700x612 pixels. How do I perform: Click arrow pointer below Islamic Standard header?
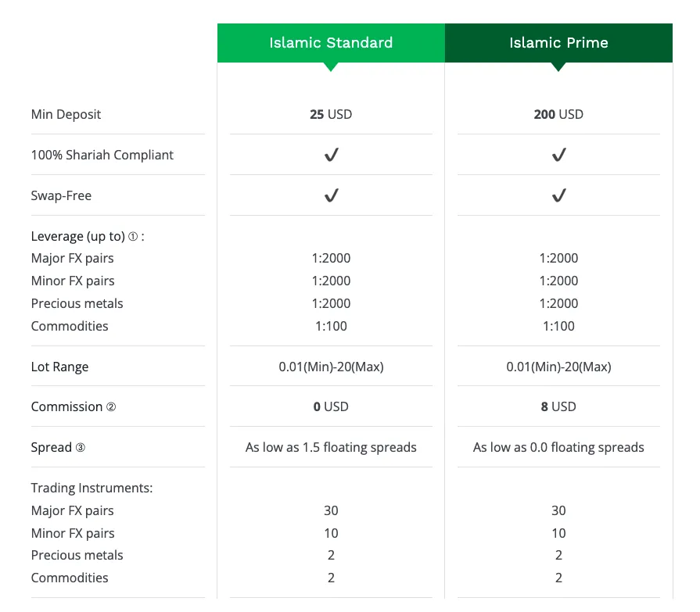pyautogui.click(x=331, y=67)
